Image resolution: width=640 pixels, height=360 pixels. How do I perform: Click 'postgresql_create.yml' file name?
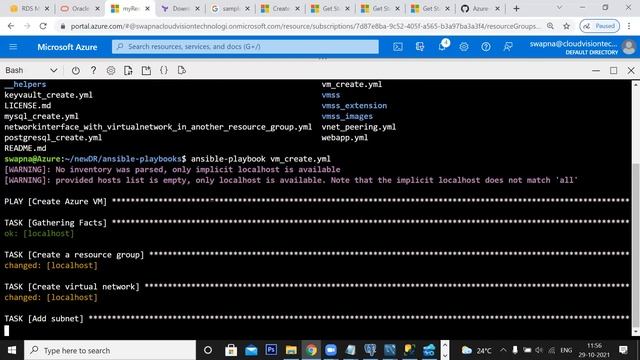tap(53, 138)
